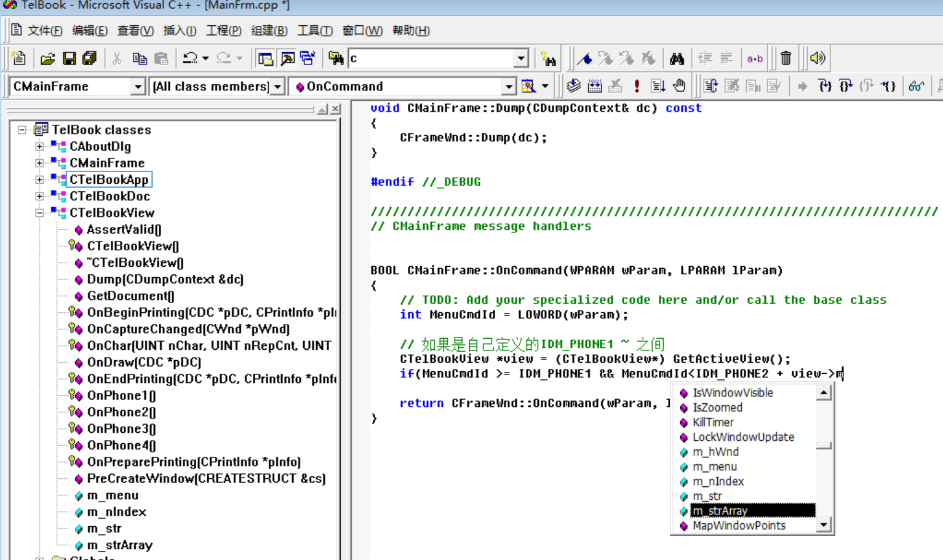Toggle the Workspace window icon
The height and width of the screenshot is (560, 943).
coord(266,58)
